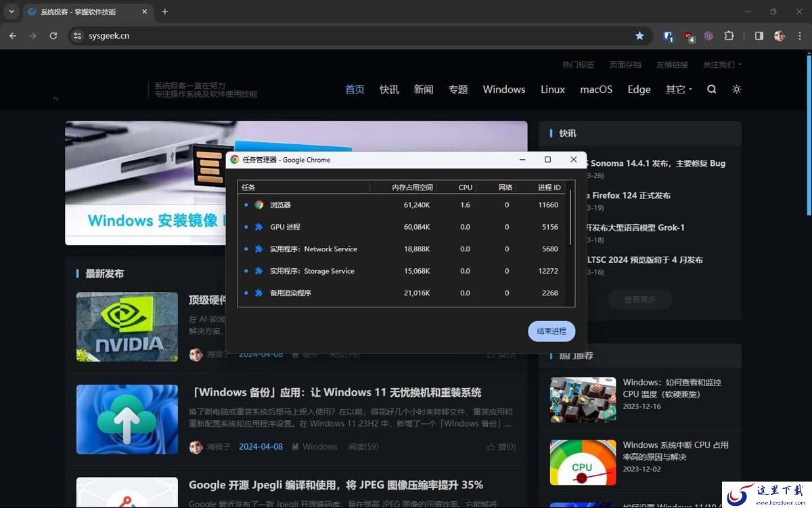Viewport: 812px width, 508px height.
Task: Sort by 内存占用空间 column header
Action: pos(403,187)
